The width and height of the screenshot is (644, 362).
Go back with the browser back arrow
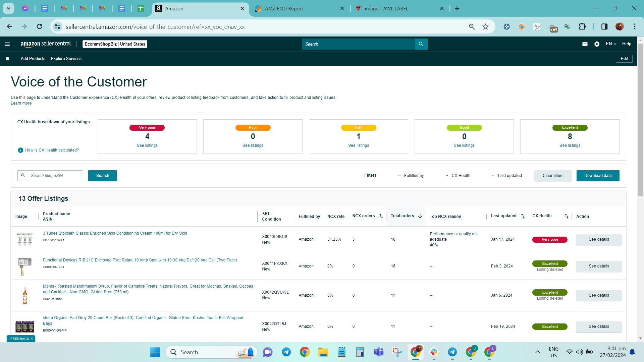click(x=9, y=26)
